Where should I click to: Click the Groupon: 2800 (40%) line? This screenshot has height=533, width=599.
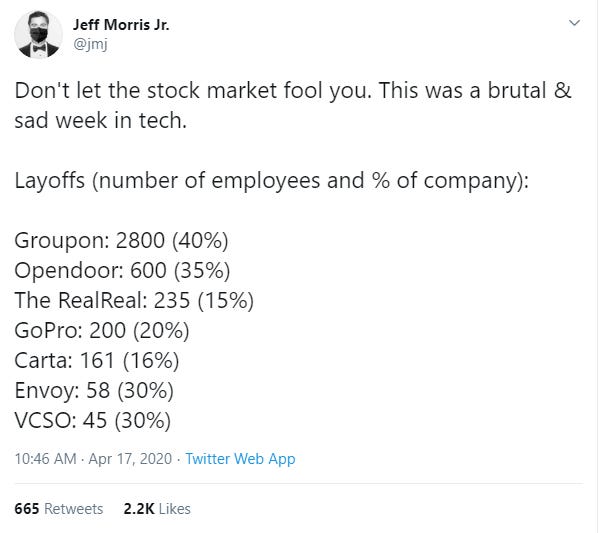[x=121, y=240]
